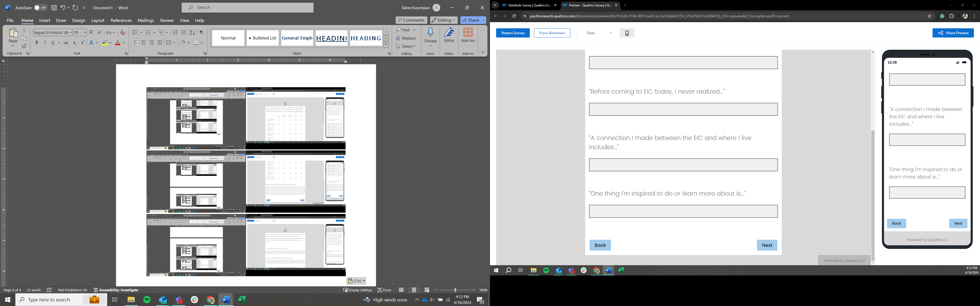This screenshot has height=306, width=980.
Task: Click the Dictate microphone icon
Action: coord(430,33)
